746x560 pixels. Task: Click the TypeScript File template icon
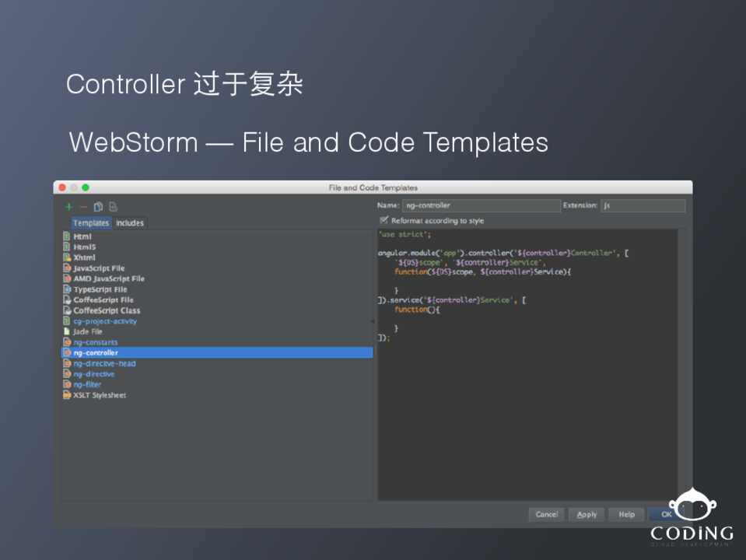click(x=67, y=289)
